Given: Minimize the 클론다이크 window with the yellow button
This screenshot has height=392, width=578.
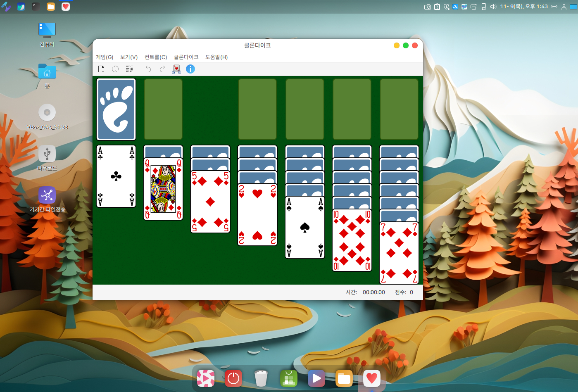Looking at the screenshot, I should pyautogui.click(x=397, y=45).
